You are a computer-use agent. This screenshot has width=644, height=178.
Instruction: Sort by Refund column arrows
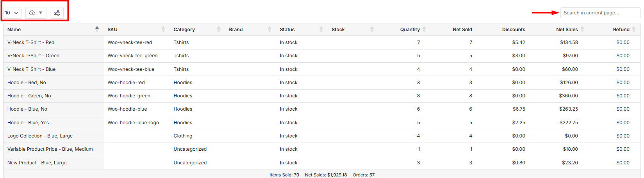[x=634, y=29]
